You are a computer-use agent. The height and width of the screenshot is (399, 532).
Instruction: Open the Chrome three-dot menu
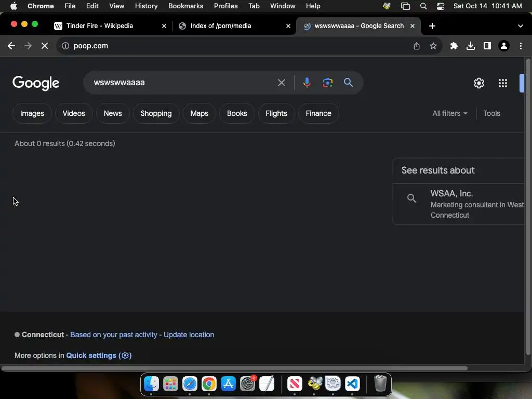click(x=521, y=46)
